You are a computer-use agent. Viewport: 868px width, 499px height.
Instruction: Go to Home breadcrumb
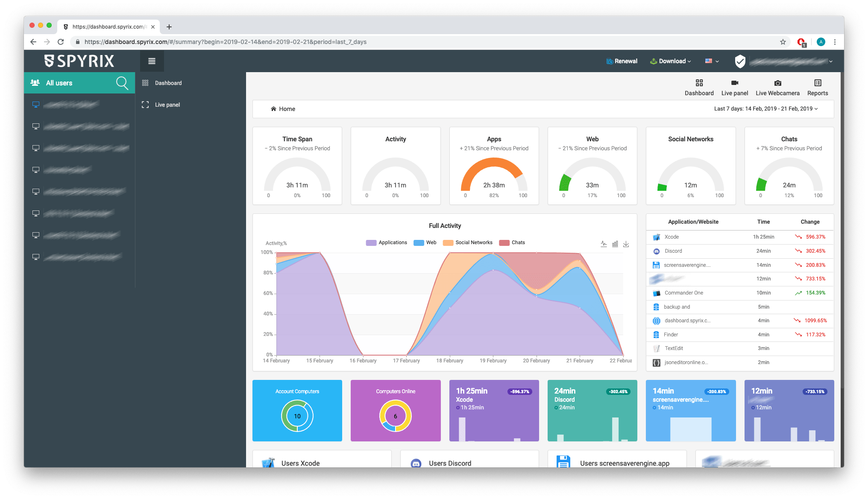[283, 109]
